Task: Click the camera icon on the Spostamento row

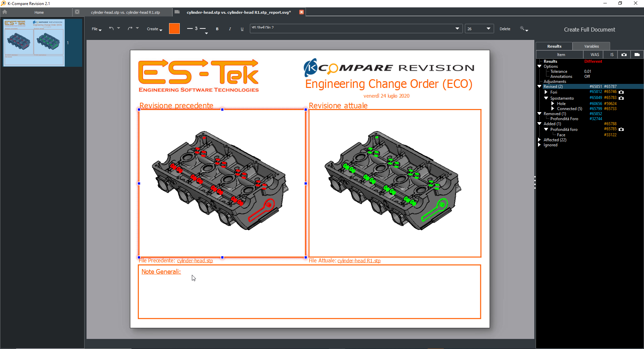Action: (x=621, y=98)
